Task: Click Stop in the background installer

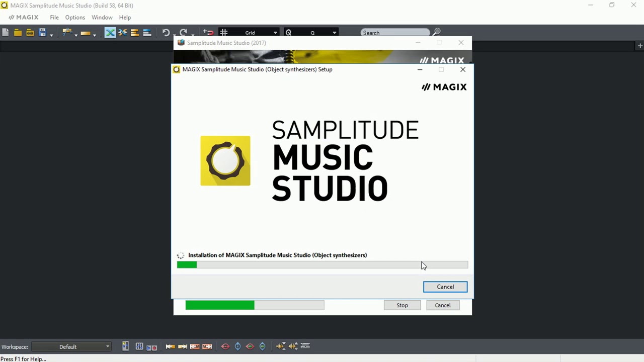Action: tap(402, 305)
